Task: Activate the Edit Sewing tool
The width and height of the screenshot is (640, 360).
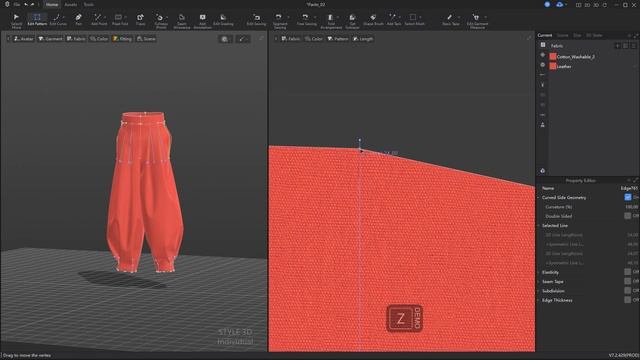Action: point(256,20)
